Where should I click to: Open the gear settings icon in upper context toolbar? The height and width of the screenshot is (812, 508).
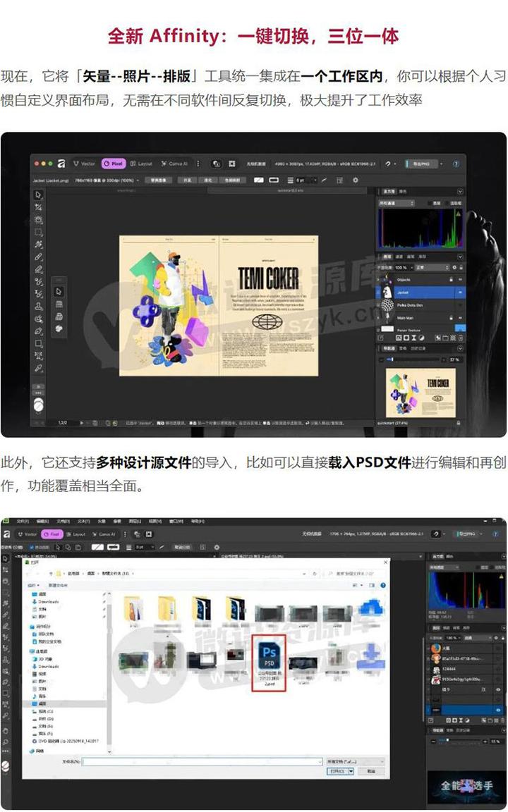[355, 180]
